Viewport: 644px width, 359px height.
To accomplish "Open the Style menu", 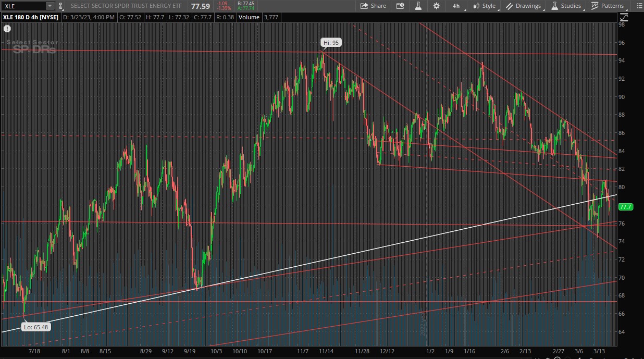I will pos(484,6).
